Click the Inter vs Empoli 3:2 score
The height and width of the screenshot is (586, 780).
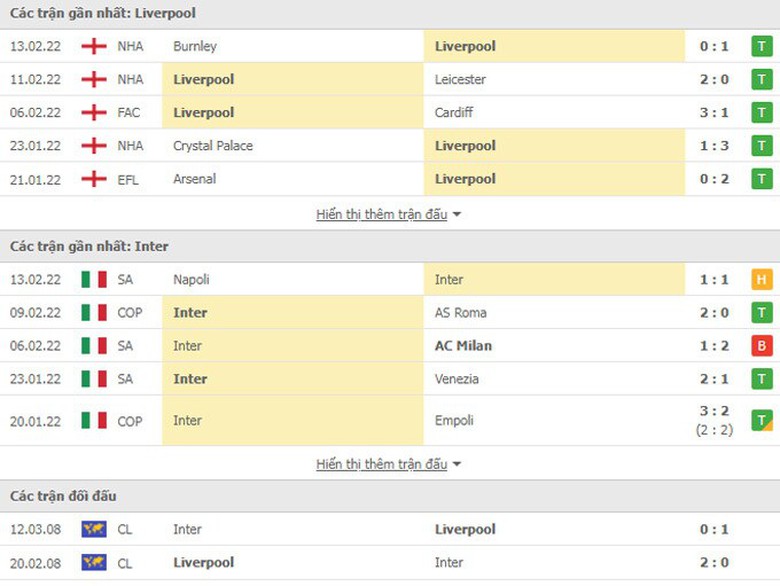point(714,412)
